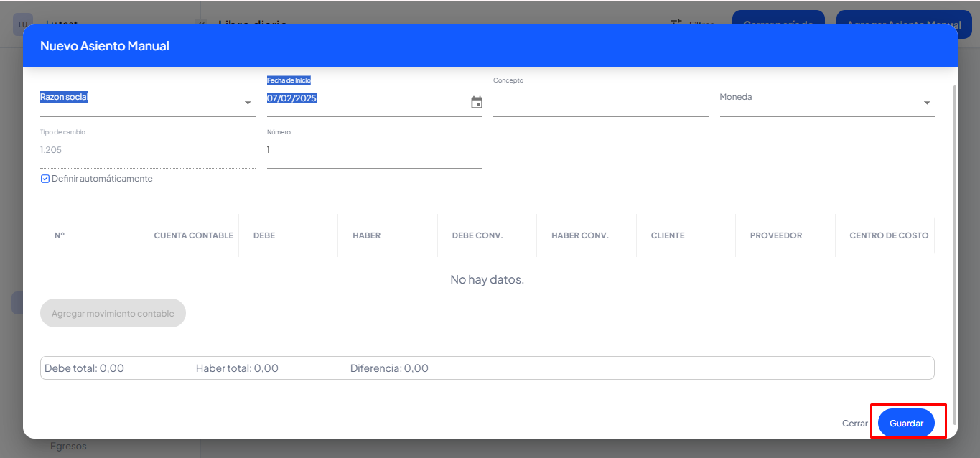
Task: Select the CENTRO DE COSTO column header
Action: click(x=888, y=235)
